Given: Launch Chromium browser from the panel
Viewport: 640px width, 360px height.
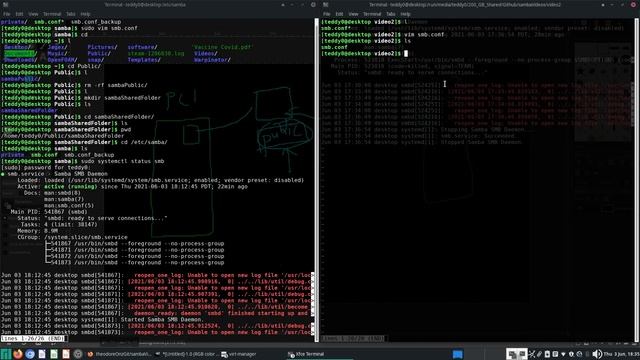Looking at the screenshot, I should click(30, 354).
